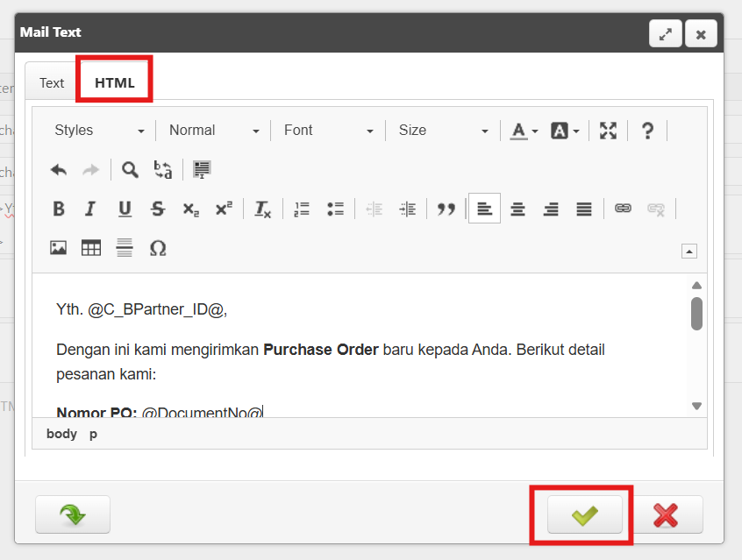Insert a table into the mail text

click(91, 248)
